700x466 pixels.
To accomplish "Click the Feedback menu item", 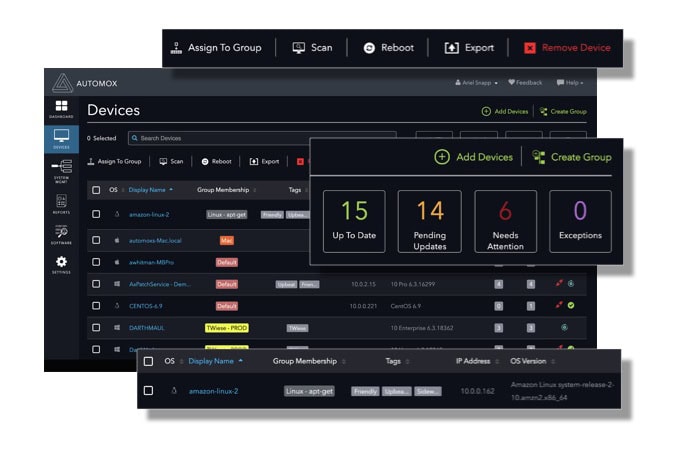I will (x=525, y=82).
